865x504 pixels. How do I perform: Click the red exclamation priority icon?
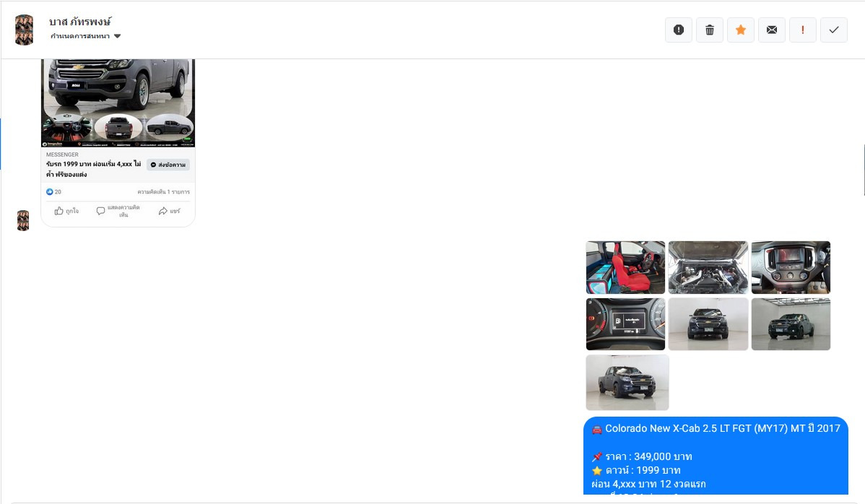803,30
